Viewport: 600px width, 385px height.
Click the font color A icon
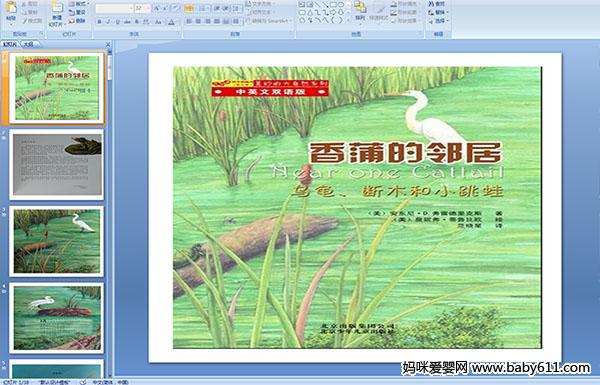(172, 22)
